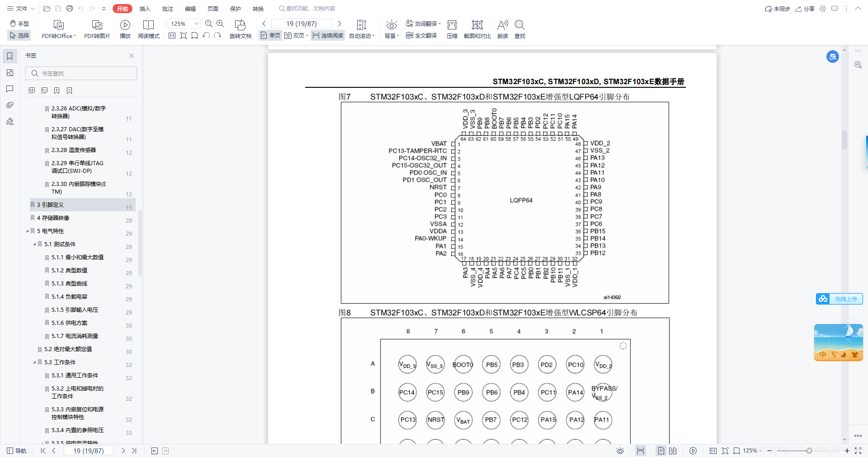This screenshot has width=868, height=457.
Task: Click the 查找功能、文档内容 search box
Action: click(307, 9)
